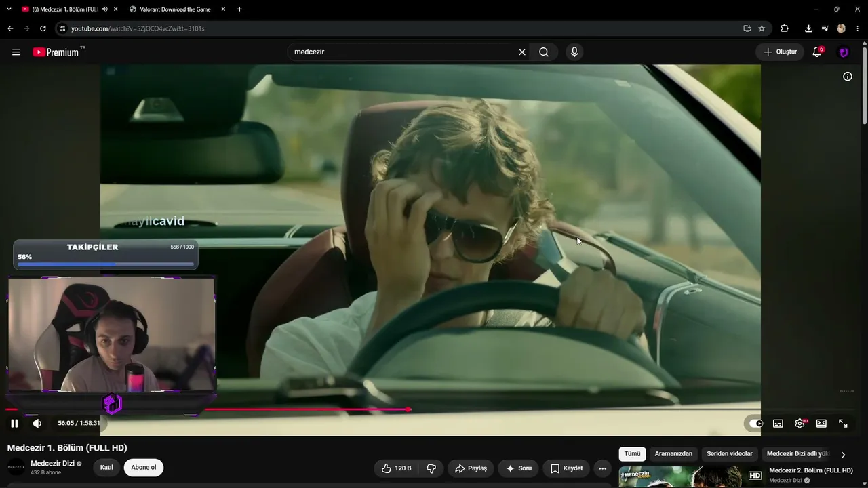
Task: Open the Medcezir 2. Bölüm (FULL HD) title
Action: click(x=810, y=470)
